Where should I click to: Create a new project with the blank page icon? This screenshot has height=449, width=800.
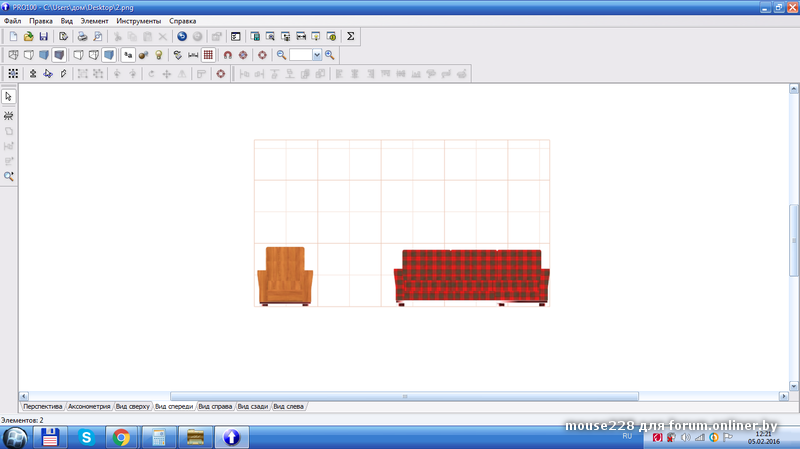click(13, 36)
